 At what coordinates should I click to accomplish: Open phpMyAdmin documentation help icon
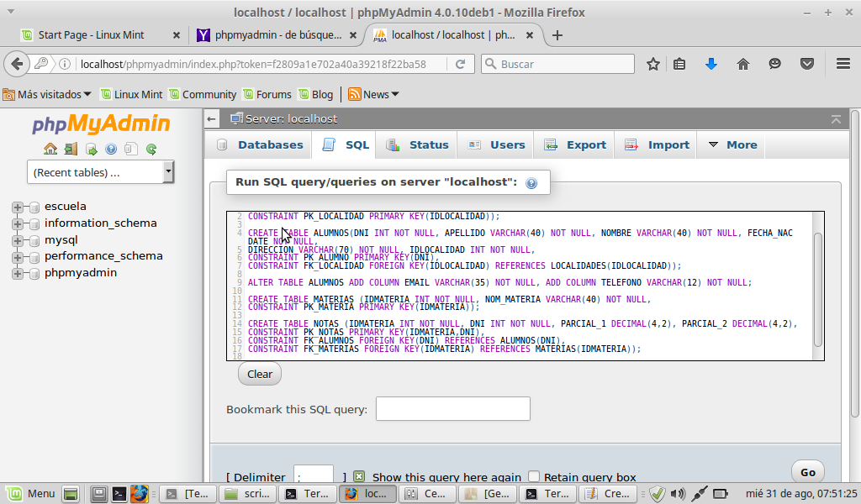[x=111, y=150]
